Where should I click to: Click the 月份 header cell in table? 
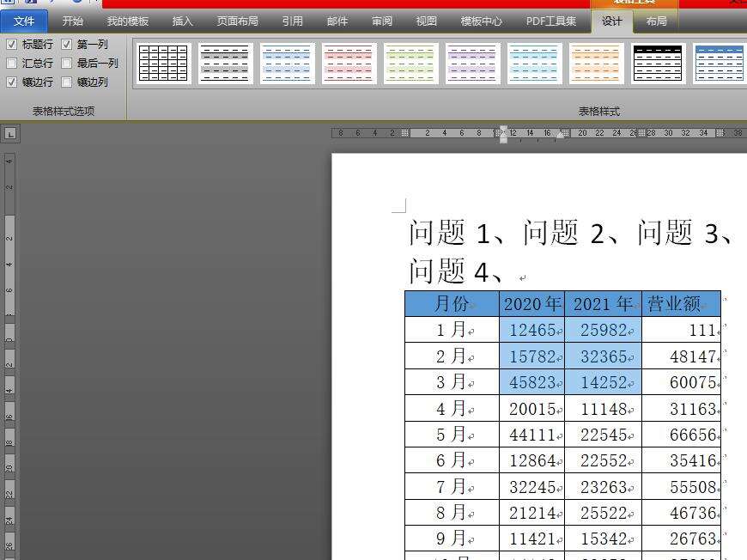pyautogui.click(x=452, y=304)
